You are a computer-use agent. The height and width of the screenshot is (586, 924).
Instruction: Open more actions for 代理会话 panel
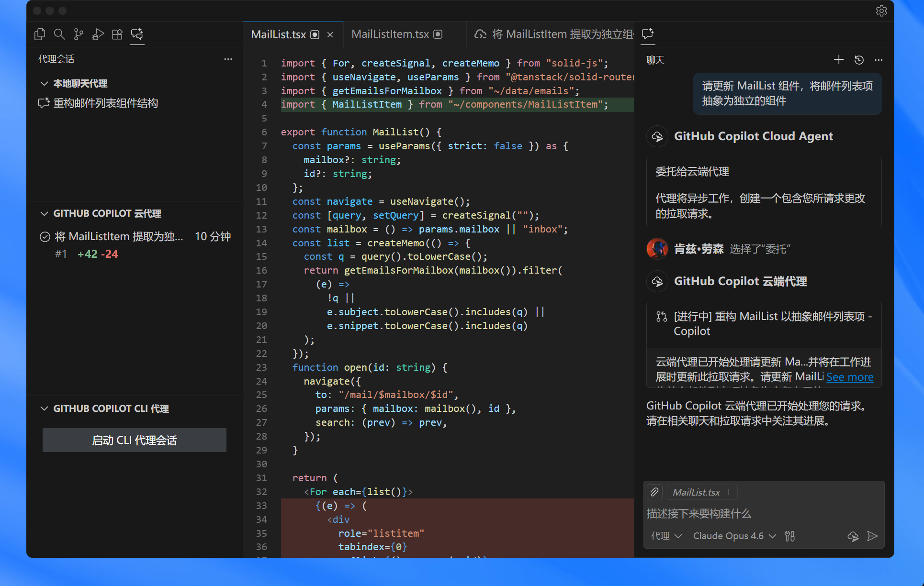pos(228,59)
